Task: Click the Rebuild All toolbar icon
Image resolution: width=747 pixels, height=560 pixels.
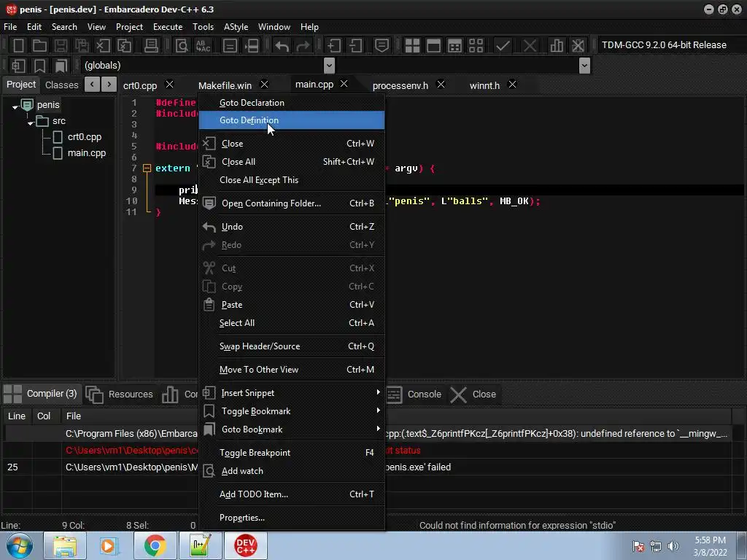Action: coord(476,45)
